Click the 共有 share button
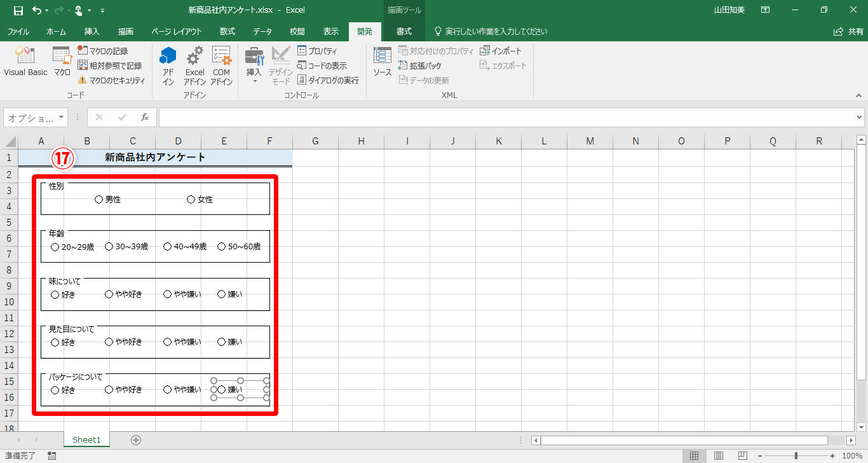 (848, 31)
